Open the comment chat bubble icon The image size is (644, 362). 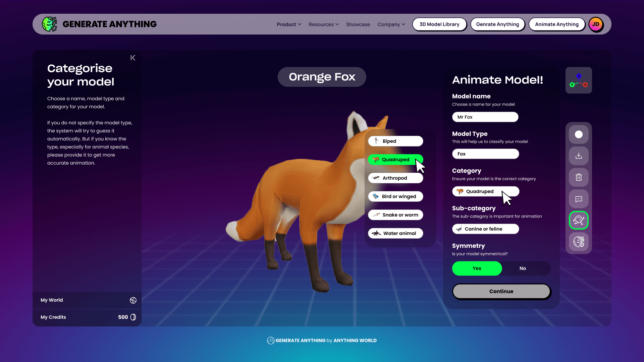tap(579, 199)
